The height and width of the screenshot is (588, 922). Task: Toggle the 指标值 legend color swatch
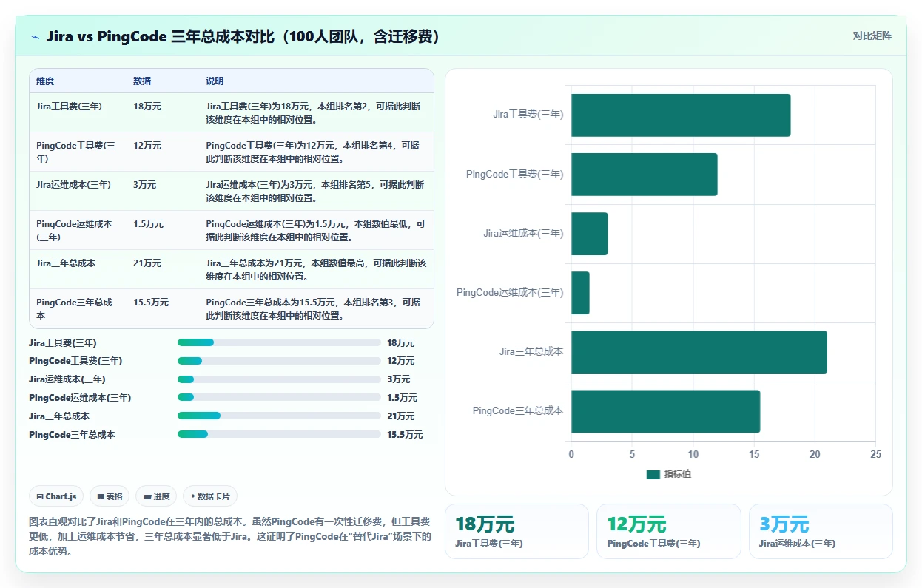[653, 474]
